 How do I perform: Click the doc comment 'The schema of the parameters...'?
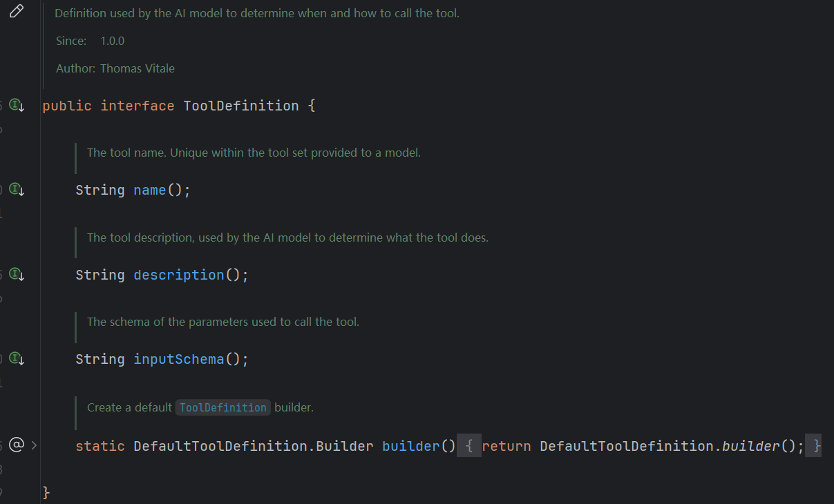[x=223, y=322]
